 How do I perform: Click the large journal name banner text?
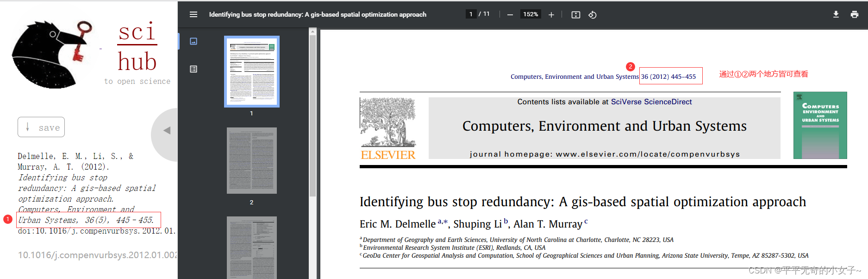tap(605, 126)
